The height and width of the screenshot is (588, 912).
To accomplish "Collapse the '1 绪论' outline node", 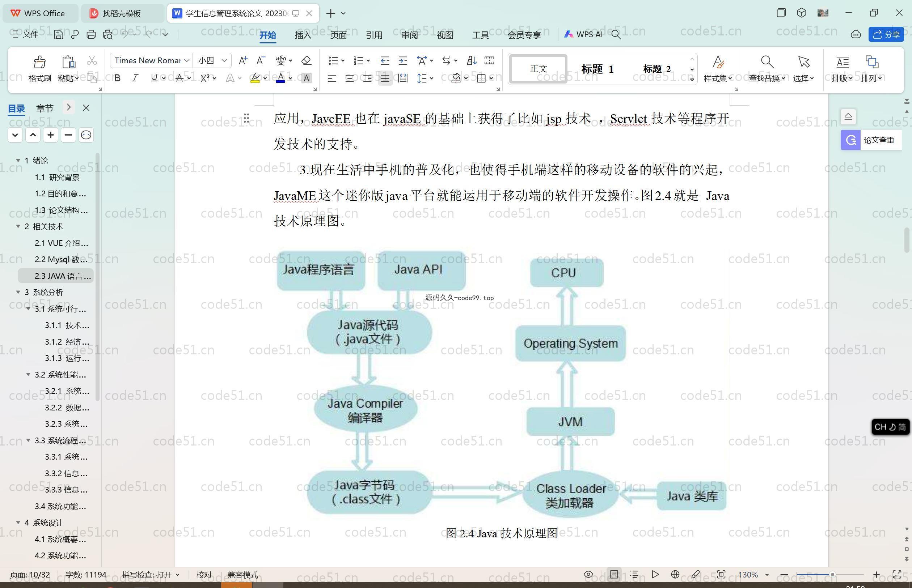I will coord(18,160).
